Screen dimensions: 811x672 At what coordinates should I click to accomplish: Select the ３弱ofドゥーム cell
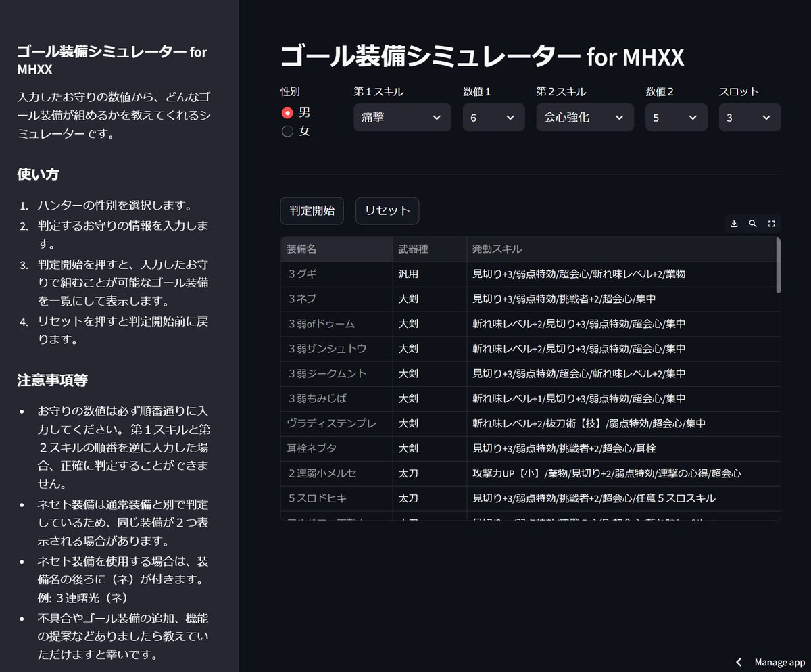tap(337, 324)
